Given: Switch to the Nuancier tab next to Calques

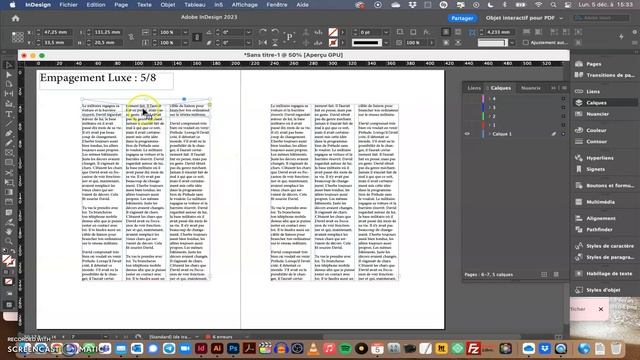Looking at the screenshot, I should point(531,88).
